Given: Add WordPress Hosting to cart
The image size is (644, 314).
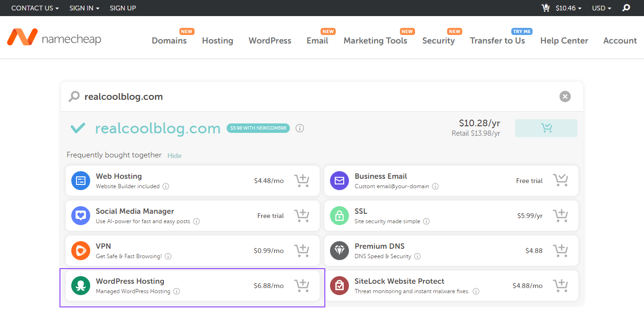Looking at the screenshot, I should point(302,286).
